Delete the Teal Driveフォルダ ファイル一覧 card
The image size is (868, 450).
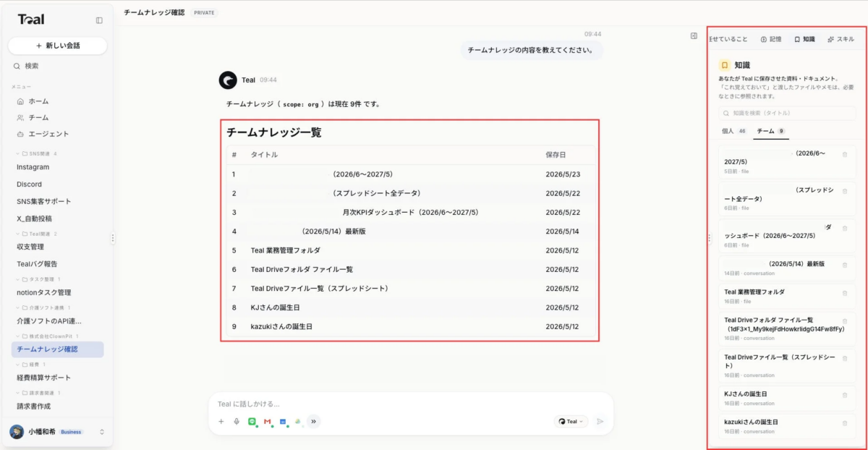pyautogui.click(x=845, y=321)
